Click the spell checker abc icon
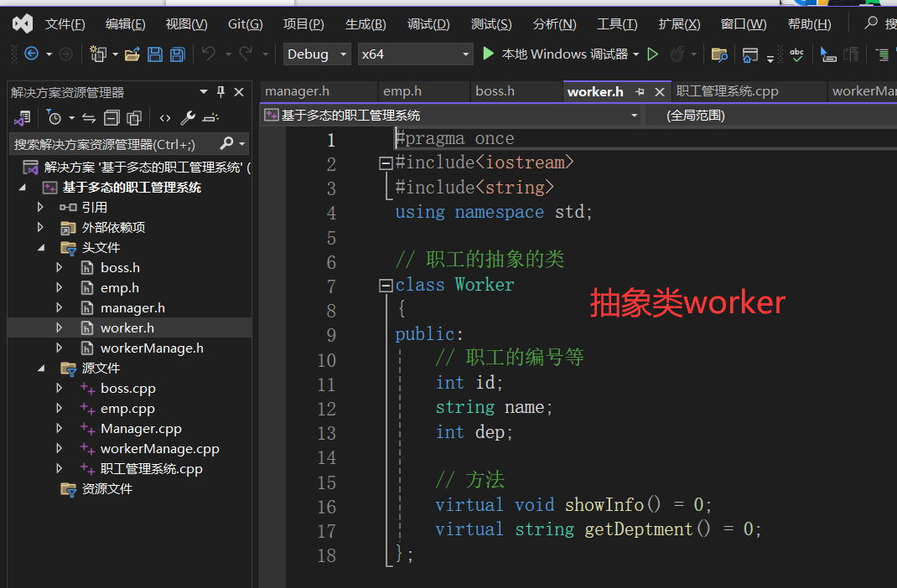Viewport: 897px width, 588px height. (796, 54)
